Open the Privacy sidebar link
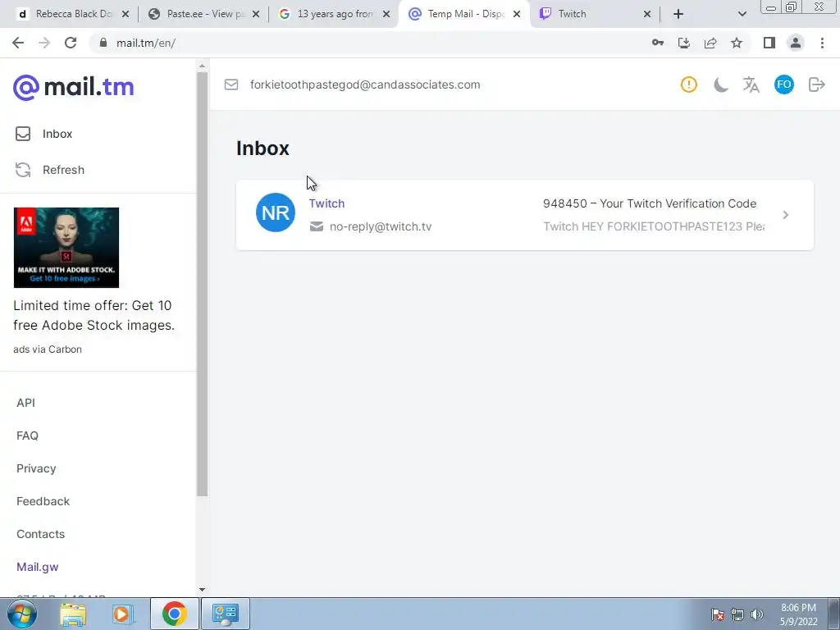This screenshot has height=630, width=840. tap(36, 468)
